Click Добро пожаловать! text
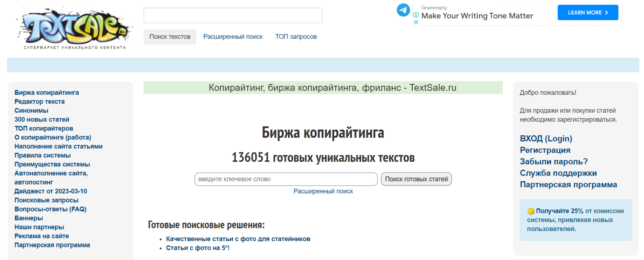The width and height of the screenshot is (644, 260). pyautogui.click(x=548, y=93)
